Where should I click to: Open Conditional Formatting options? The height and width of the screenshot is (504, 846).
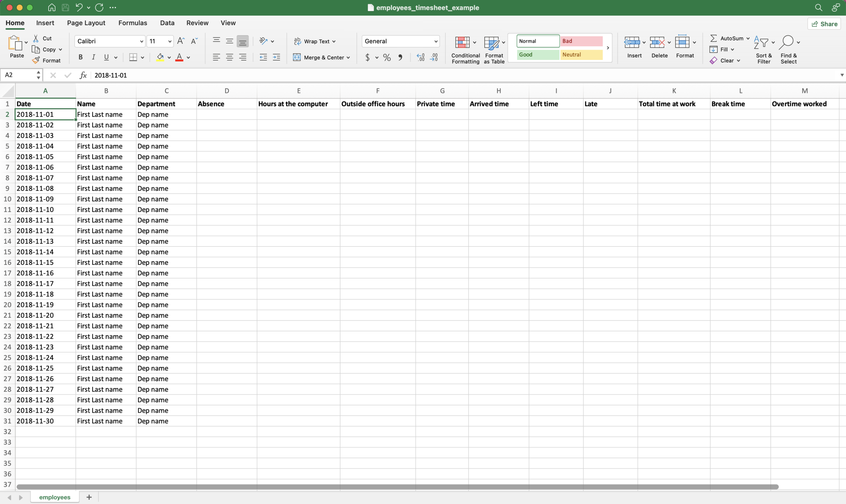pyautogui.click(x=465, y=49)
